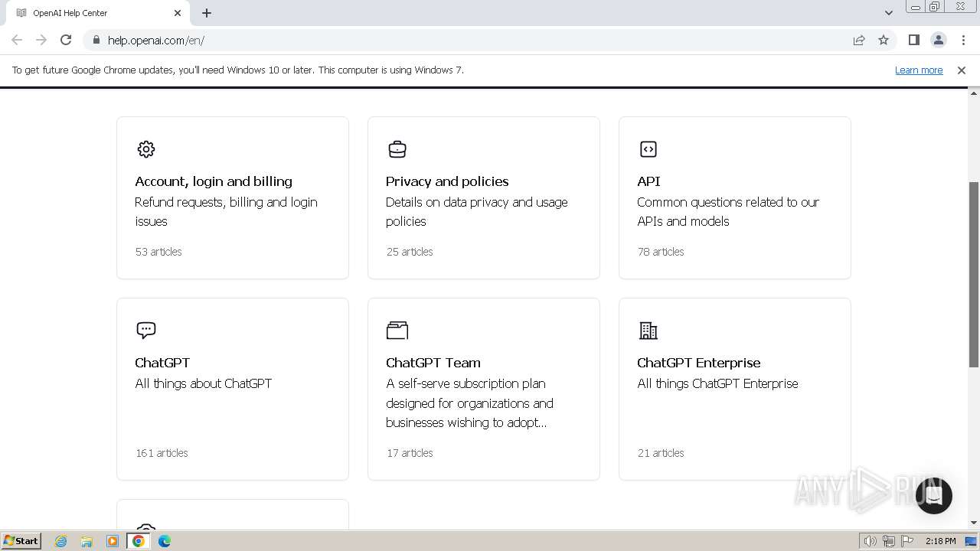Open the API collection heading
This screenshot has height=551, width=980.
coord(648,181)
